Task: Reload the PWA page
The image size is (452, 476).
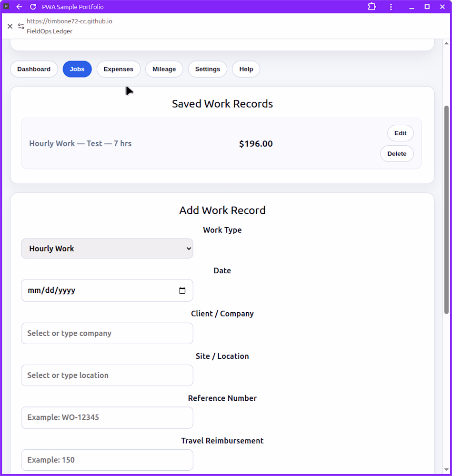Action: pos(33,7)
